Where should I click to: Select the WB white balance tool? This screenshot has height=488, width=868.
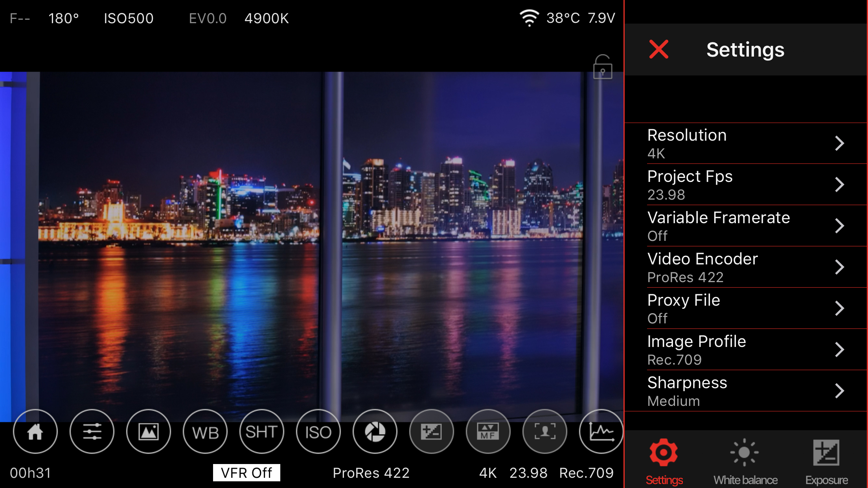click(x=205, y=431)
